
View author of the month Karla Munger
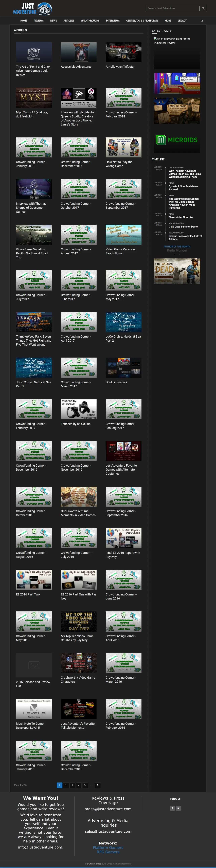click(177, 250)
